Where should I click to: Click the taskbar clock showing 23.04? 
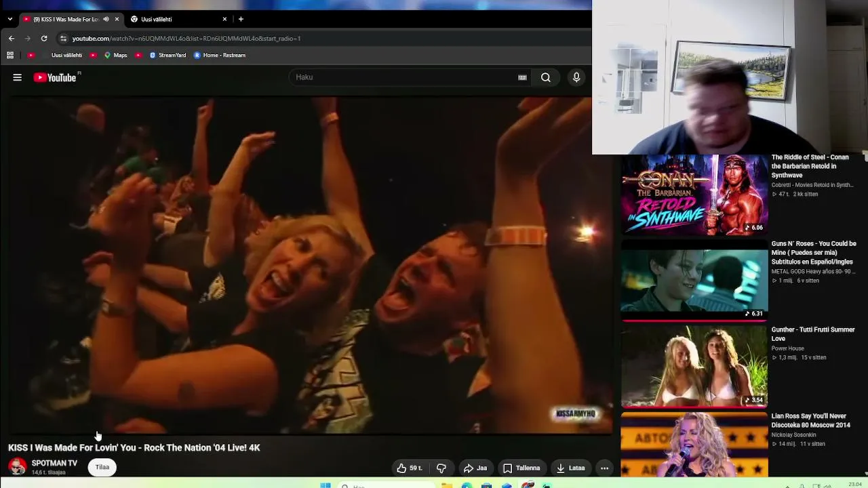tap(855, 484)
